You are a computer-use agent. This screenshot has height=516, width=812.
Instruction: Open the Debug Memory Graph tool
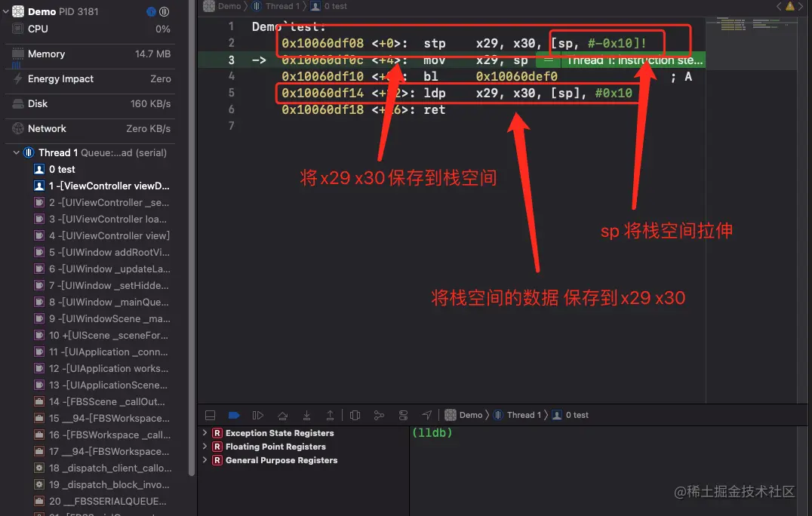click(x=379, y=414)
